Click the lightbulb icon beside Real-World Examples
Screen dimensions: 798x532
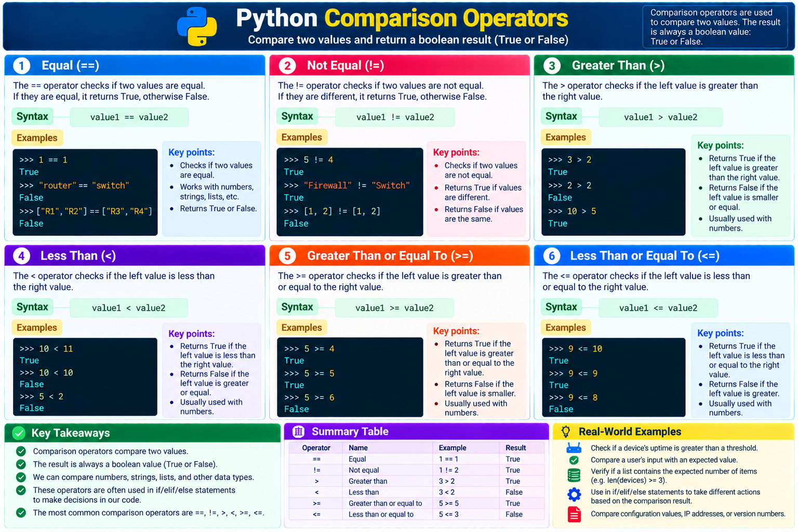[x=566, y=432]
